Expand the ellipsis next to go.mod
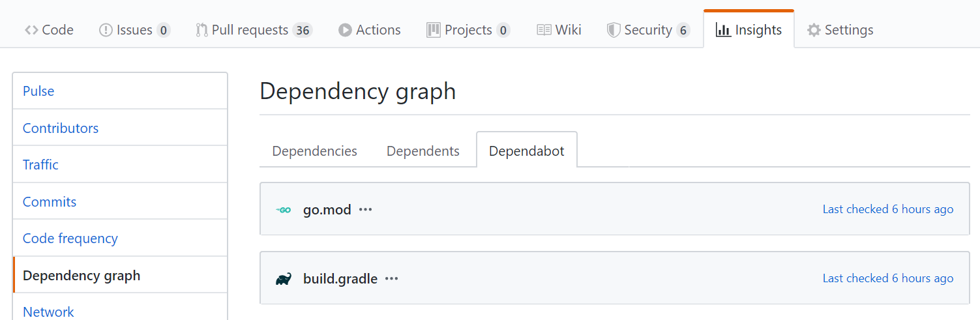Screen dimensions: 980x320 (366, 210)
